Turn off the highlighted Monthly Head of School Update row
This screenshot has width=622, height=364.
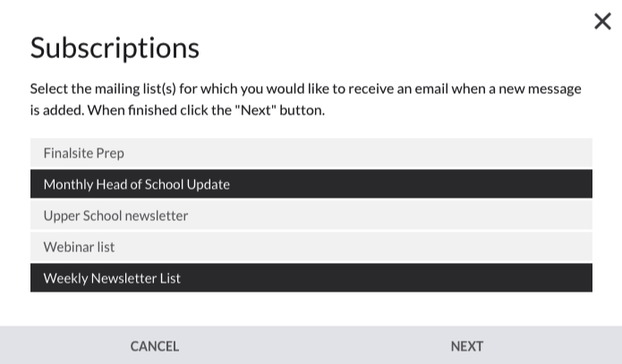coord(311,184)
